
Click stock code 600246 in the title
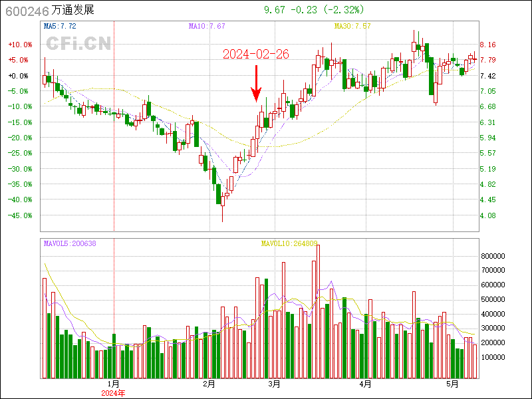pos(26,10)
